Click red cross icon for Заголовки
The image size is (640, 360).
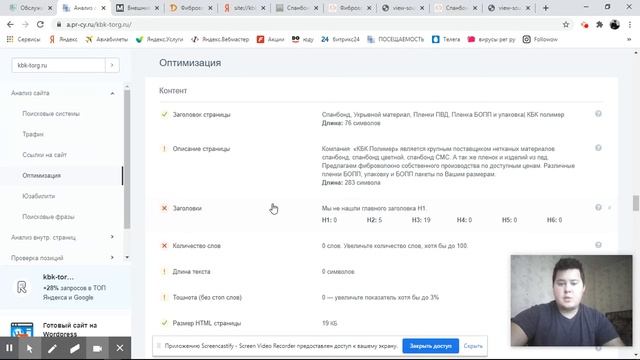point(164,208)
